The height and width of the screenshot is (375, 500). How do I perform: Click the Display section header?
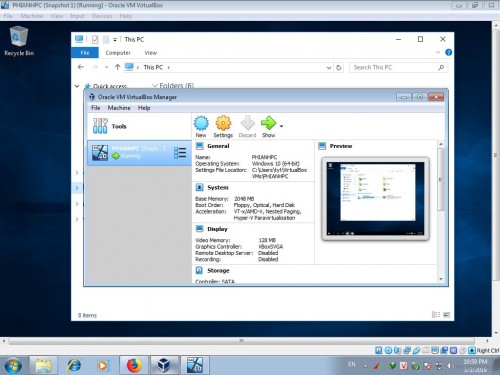[x=217, y=229]
